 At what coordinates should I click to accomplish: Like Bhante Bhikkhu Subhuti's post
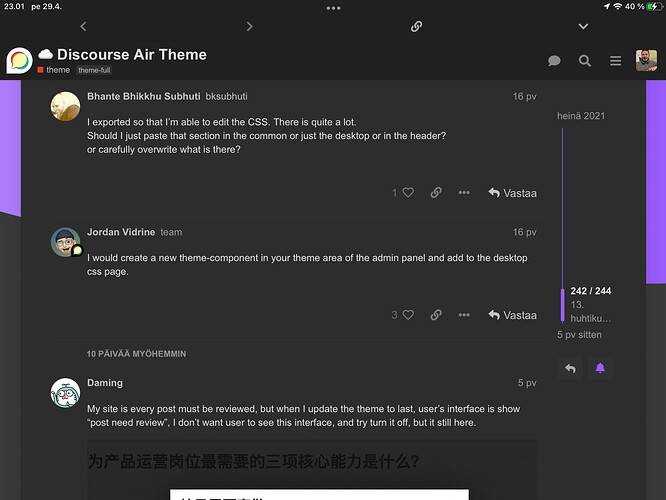point(408,192)
